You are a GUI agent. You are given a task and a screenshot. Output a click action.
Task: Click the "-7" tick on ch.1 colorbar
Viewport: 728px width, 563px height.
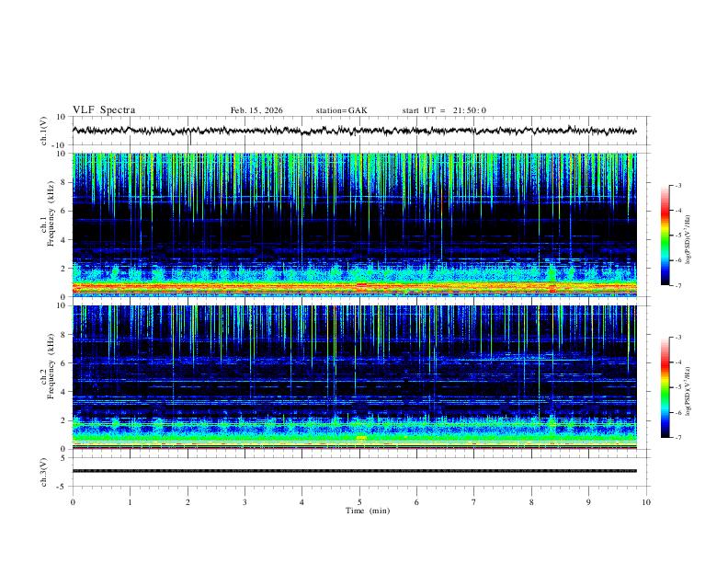pyautogui.click(x=678, y=286)
